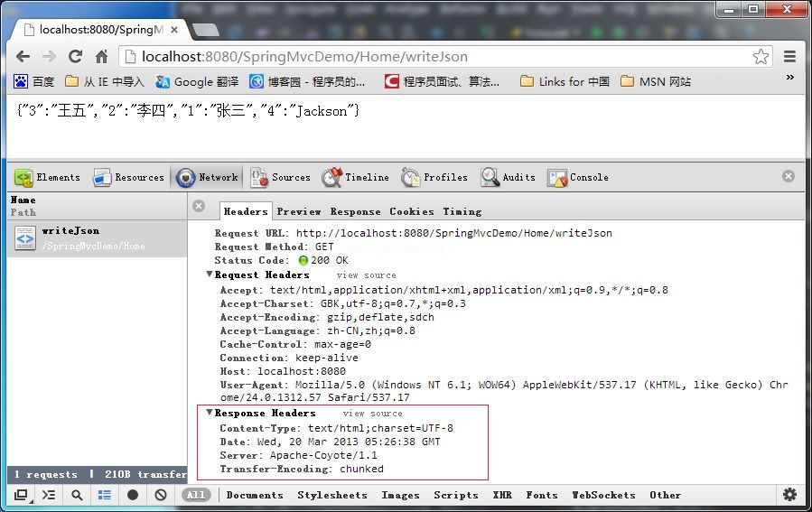This screenshot has height=512, width=812.
Task: Click the Request URL value
Action: point(454,233)
